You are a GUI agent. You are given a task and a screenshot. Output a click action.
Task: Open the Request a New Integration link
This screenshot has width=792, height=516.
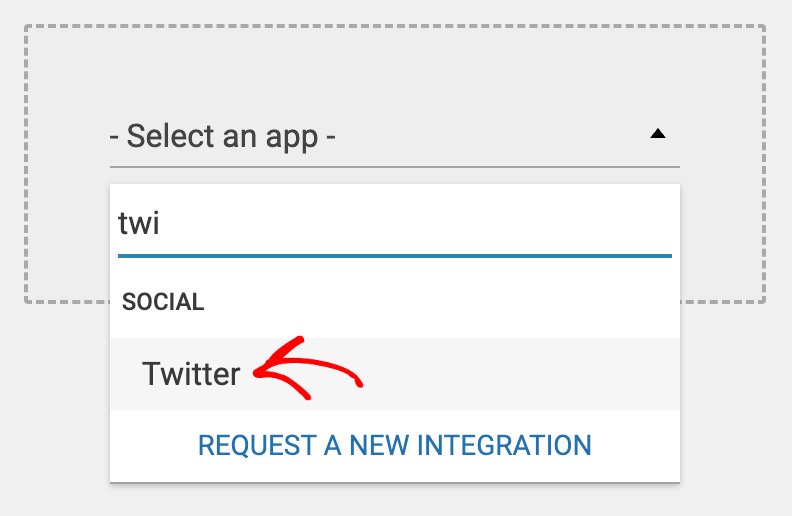(x=394, y=445)
